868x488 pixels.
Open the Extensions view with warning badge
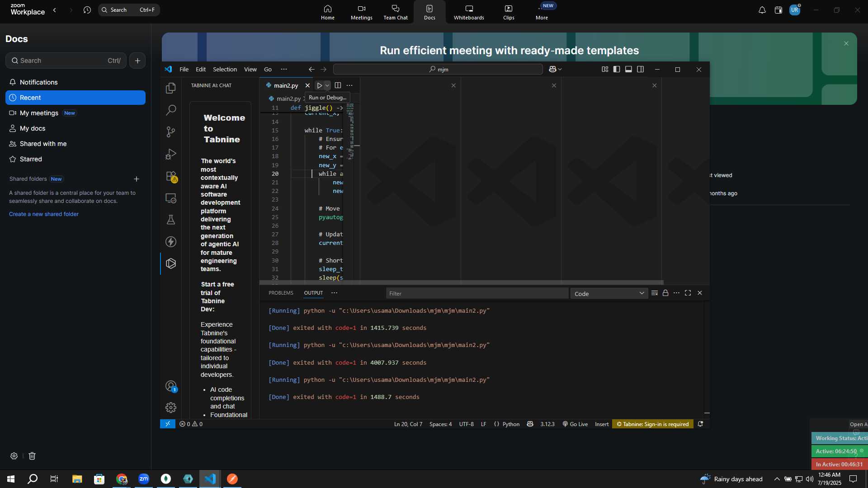pyautogui.click(x=171, y=176)
